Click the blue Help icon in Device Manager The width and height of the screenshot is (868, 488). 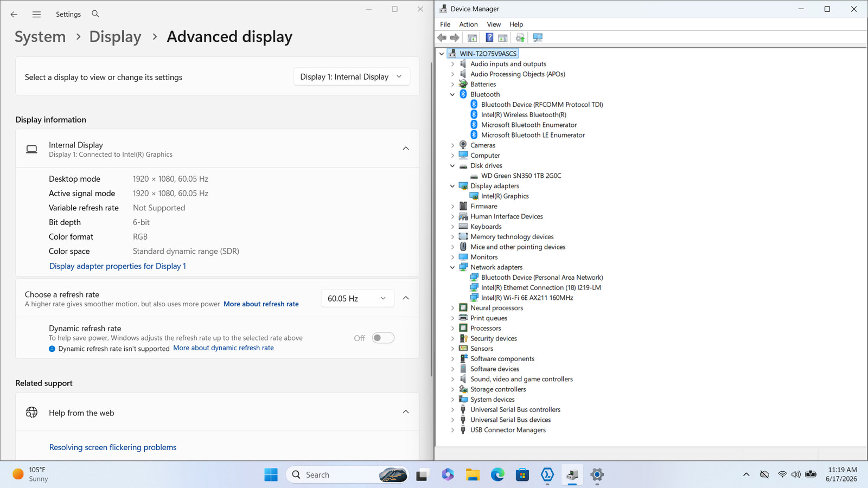pos(489,37)
